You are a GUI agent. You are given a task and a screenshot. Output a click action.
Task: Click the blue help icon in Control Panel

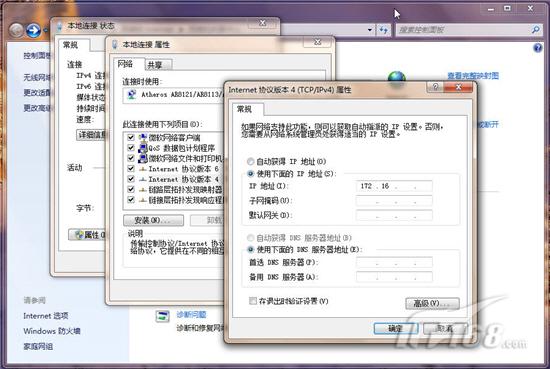point(537,48)
